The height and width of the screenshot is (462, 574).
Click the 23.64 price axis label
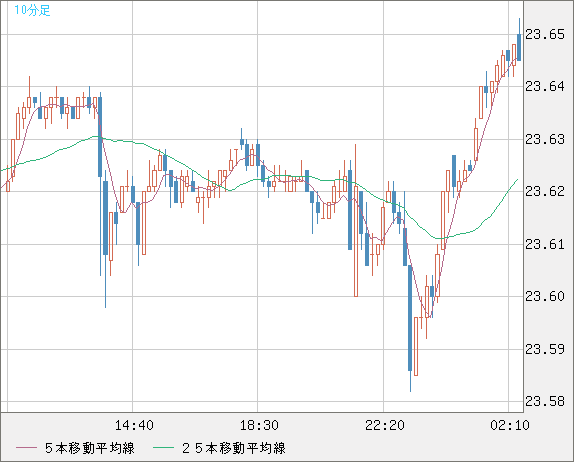click(x=545, y=87)
